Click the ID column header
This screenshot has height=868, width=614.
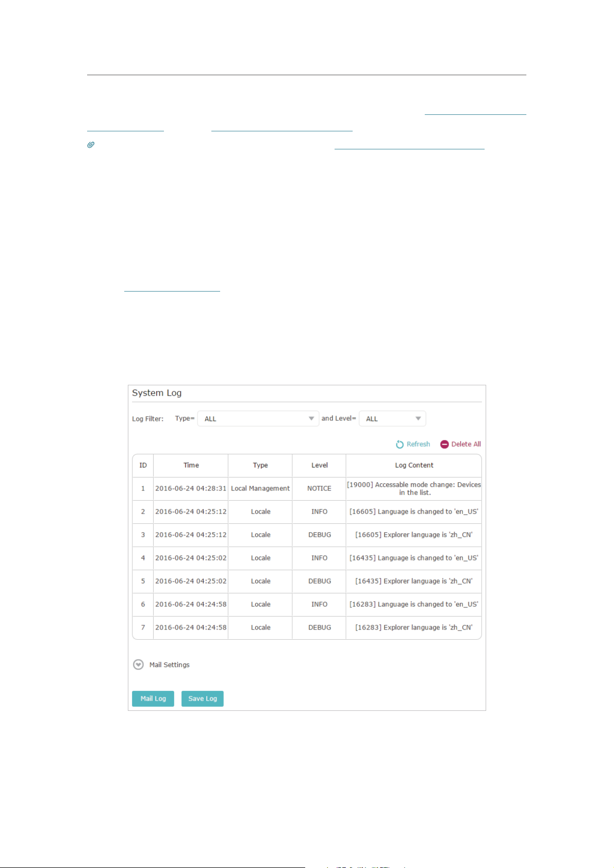click(x=143, y=466)
